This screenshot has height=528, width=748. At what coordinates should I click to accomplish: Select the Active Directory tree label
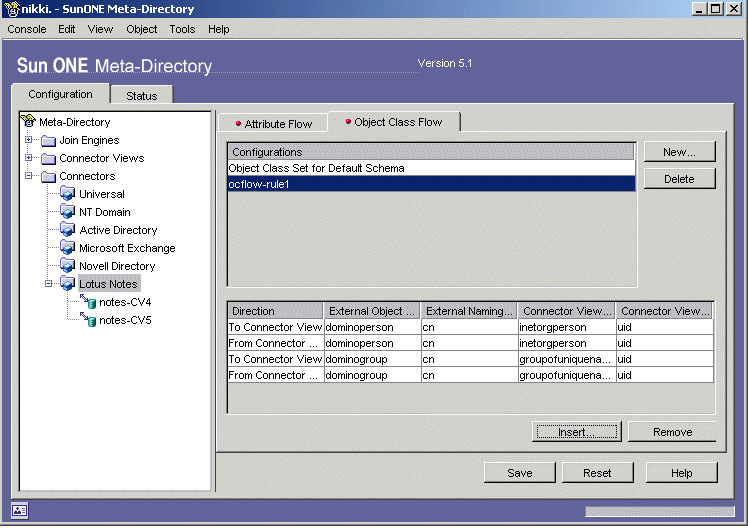[118, 230]
